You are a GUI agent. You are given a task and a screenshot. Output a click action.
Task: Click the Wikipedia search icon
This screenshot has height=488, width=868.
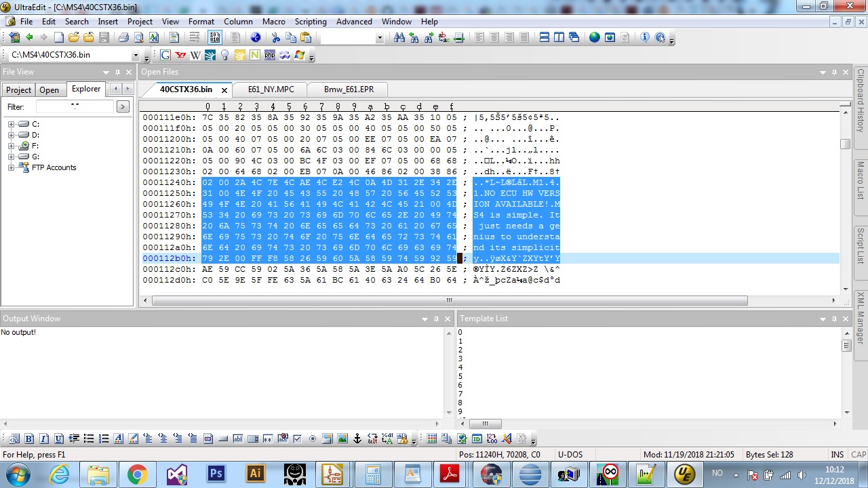(195, 55)
